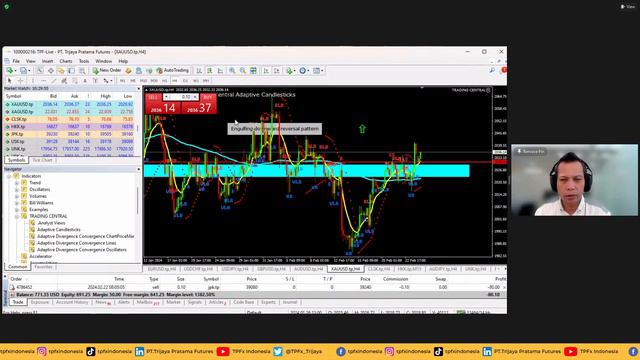The height and width of the screenshot is (360, 640).
Task: Toggle chart Auto Scroll
Action: point(267,71)
